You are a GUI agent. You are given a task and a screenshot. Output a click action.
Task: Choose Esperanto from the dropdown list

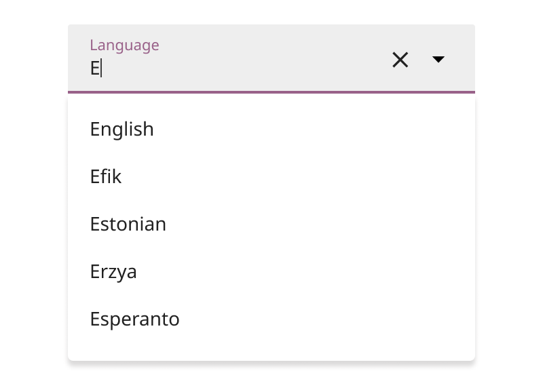[x=135, y=319]
